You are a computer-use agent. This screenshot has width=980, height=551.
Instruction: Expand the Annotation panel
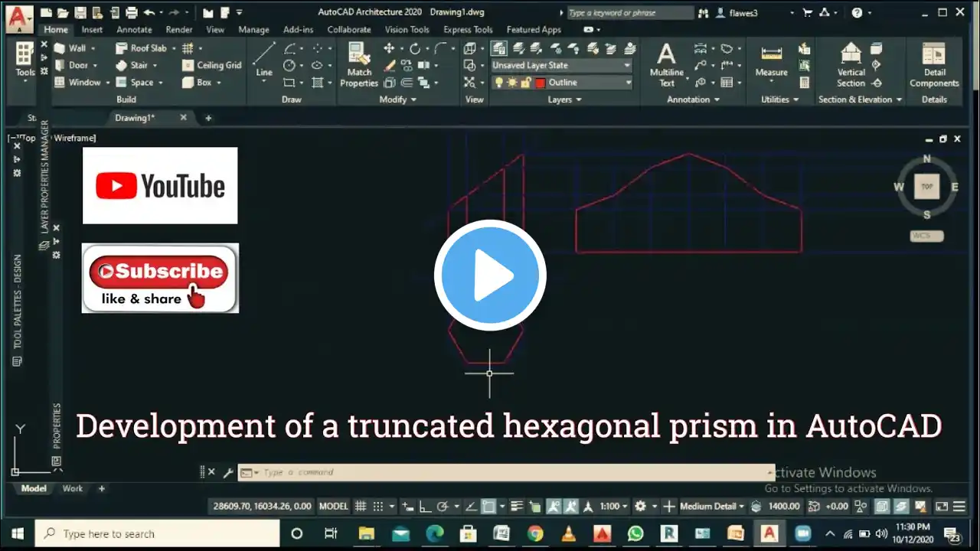(693, 99)
